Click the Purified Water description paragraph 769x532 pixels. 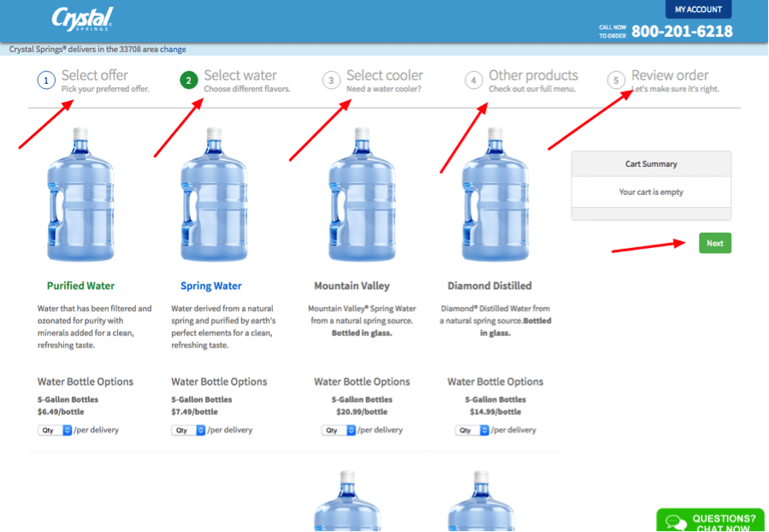click(95, 327)
